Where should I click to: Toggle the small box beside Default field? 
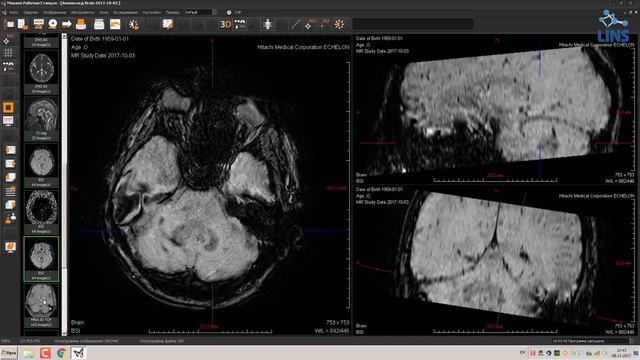click(x=214, y=13)
